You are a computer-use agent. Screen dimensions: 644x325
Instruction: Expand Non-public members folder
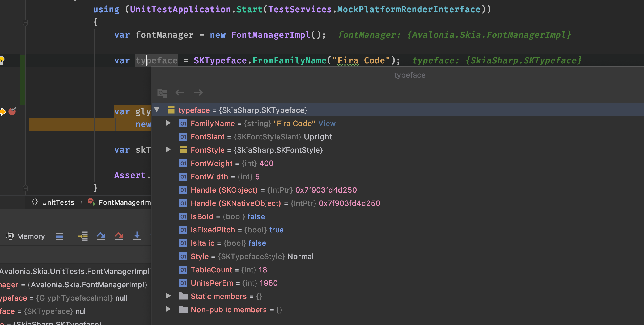[x=168, y=309]
